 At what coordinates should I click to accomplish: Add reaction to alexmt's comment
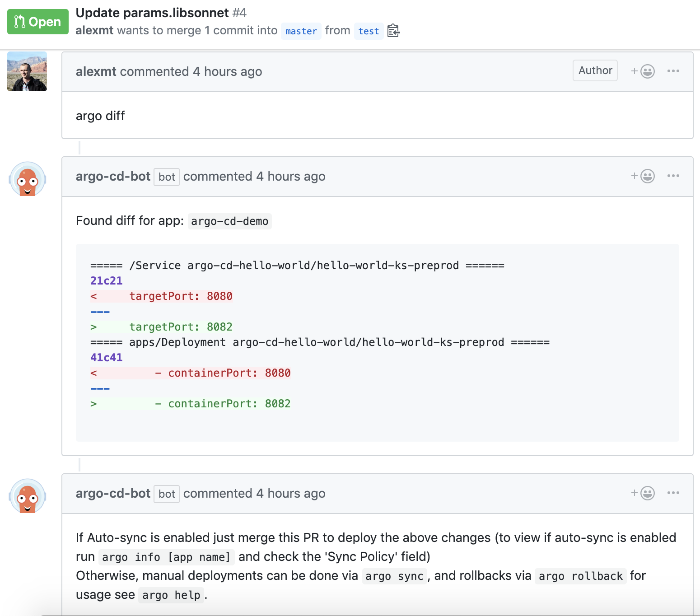pos(643,71)
